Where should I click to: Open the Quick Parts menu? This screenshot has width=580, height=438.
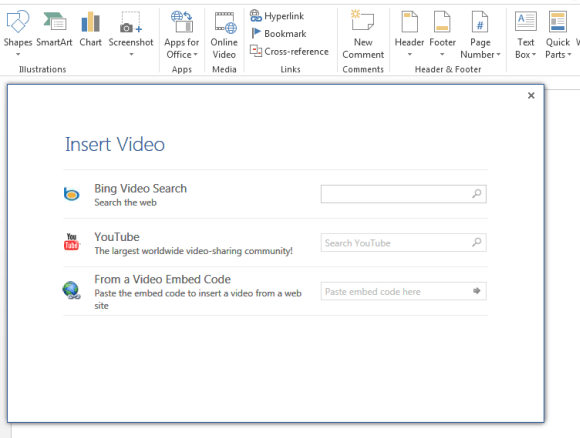(x=558, y=35)
